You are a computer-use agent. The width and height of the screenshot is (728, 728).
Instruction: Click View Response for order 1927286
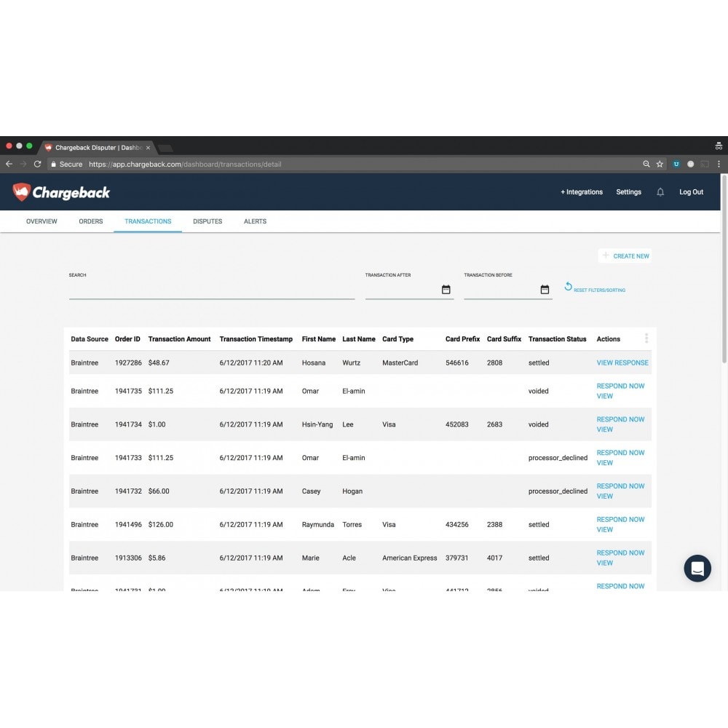622,363
